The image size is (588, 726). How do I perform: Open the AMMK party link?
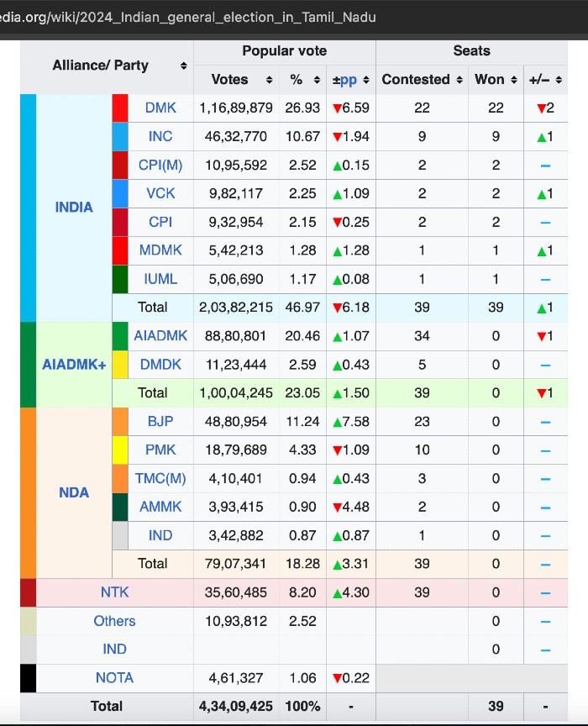(x=160, y=507)
